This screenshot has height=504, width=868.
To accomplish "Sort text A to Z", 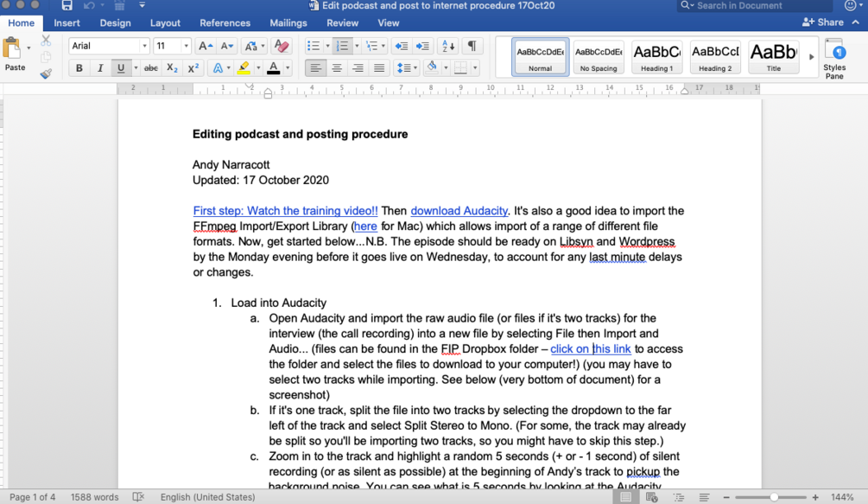I will coord(447,46).
